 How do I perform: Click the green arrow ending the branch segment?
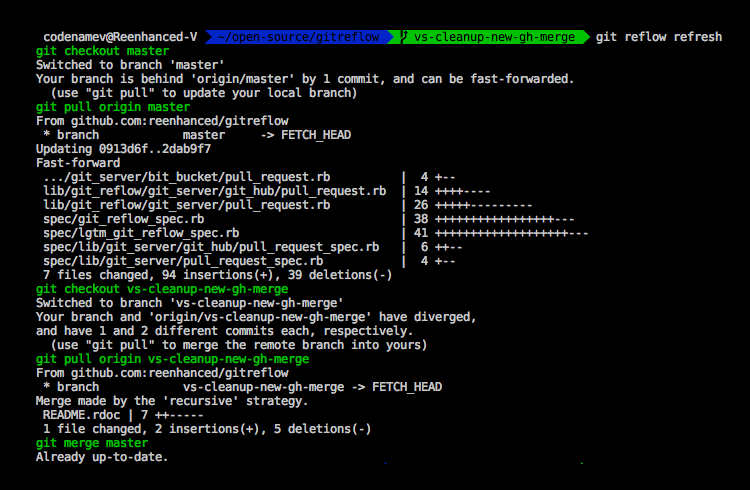585,37
